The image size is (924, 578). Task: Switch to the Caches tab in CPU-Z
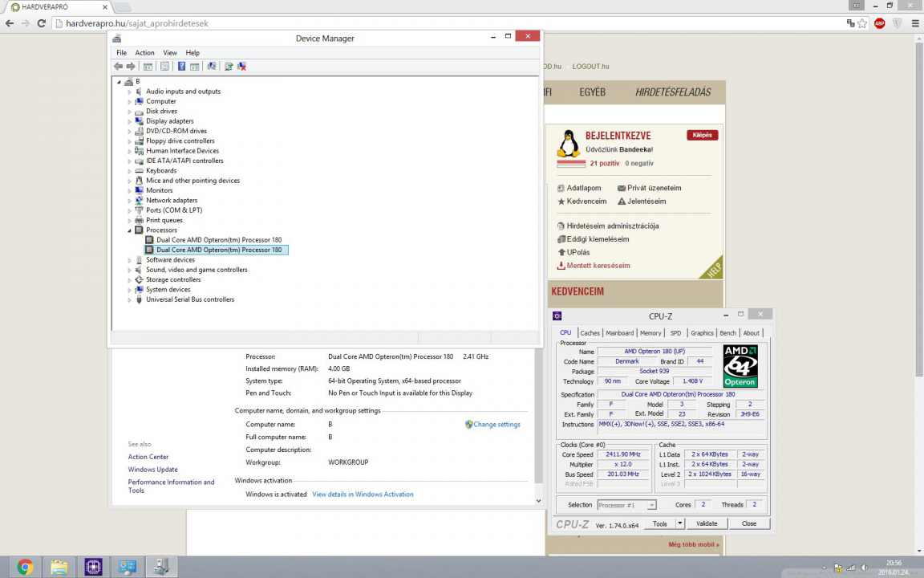tap(590, 333)
